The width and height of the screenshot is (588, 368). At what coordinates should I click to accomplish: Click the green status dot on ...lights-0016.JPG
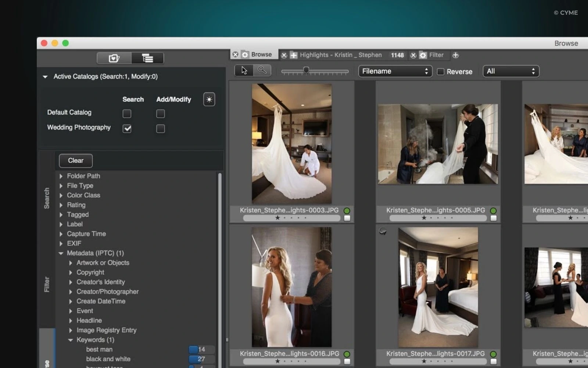click(347, 354)
